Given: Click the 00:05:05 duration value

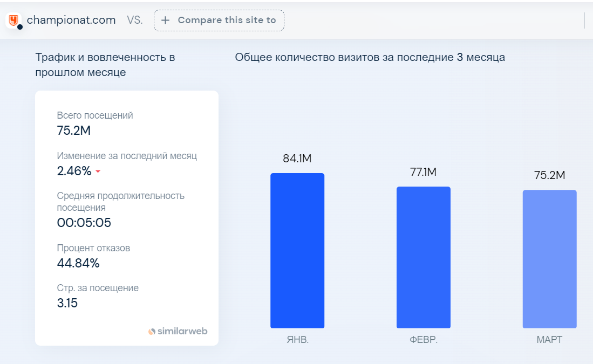Looking at the screenshot, I should tap(84, 223).
